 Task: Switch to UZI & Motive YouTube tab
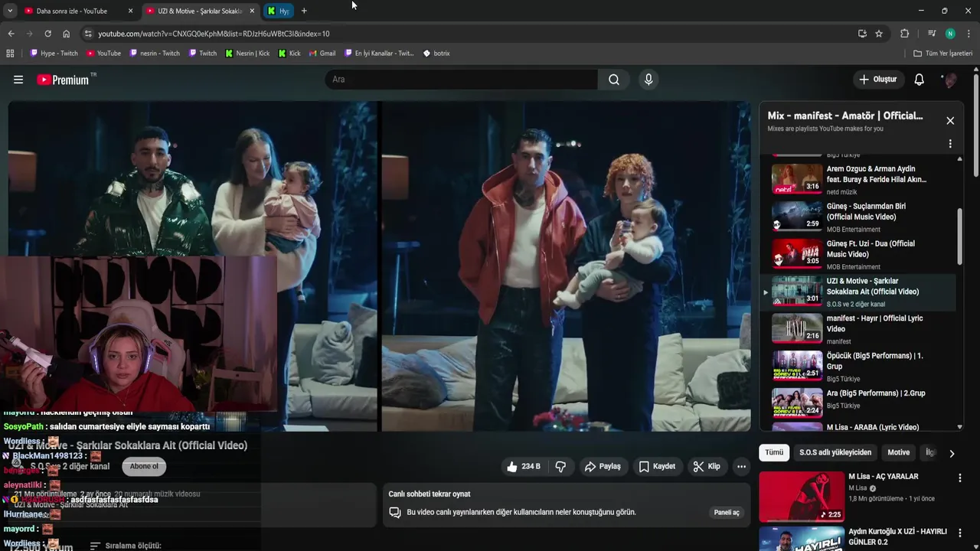click(199, 11)
